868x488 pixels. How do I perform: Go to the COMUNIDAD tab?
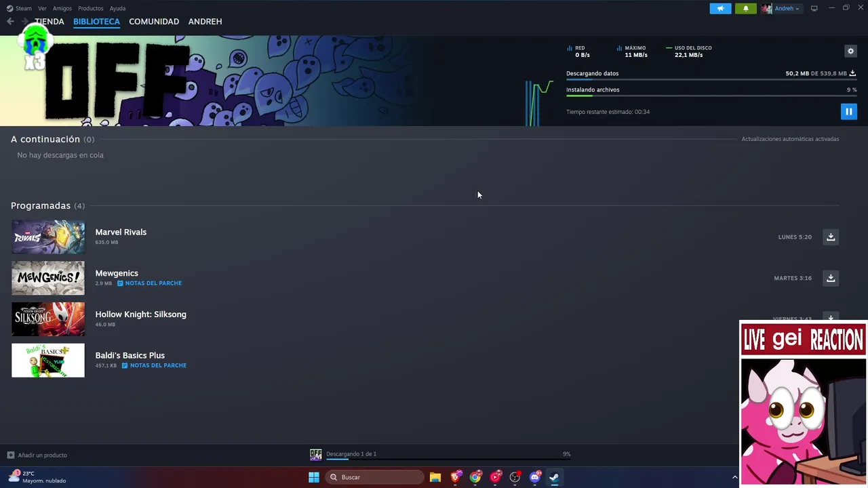[x=154, y=21]
